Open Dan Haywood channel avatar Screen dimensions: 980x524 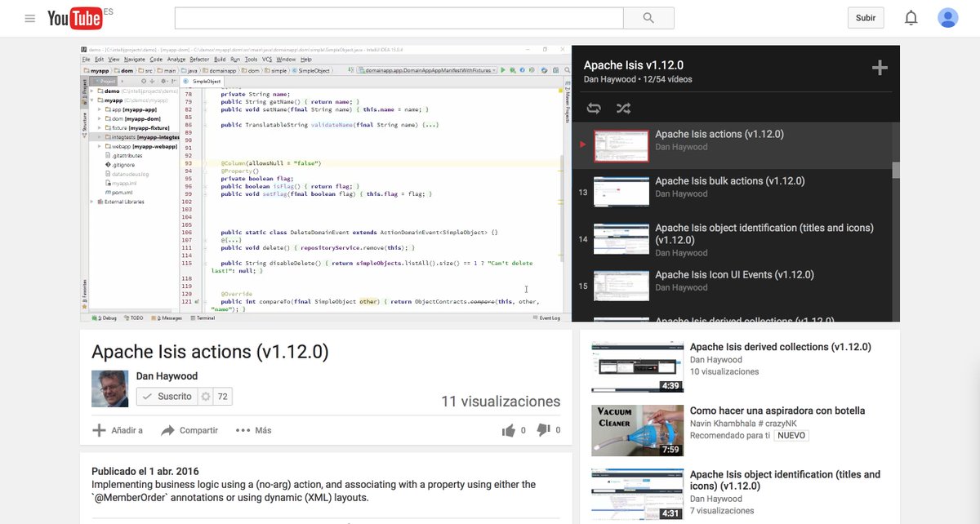(x=109, y=389)
